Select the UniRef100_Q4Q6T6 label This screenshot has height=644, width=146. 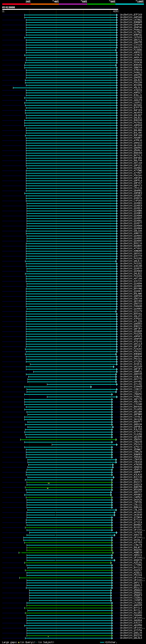point(131,560)
